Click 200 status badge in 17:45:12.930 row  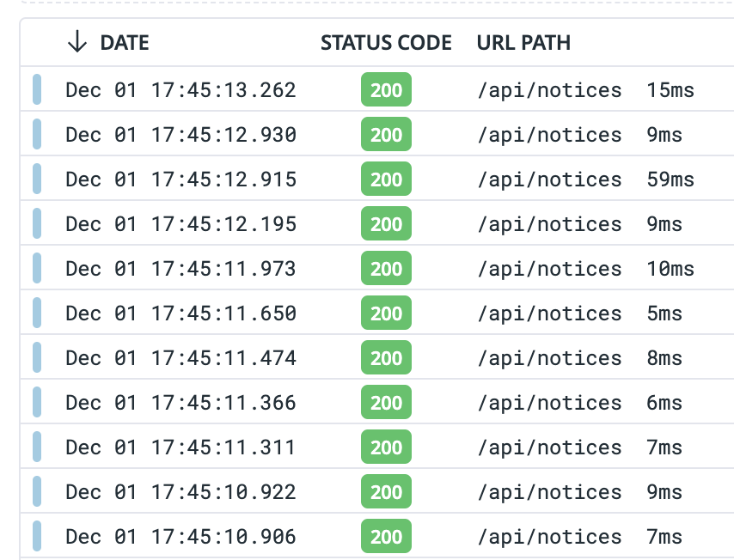click(386, 134)
